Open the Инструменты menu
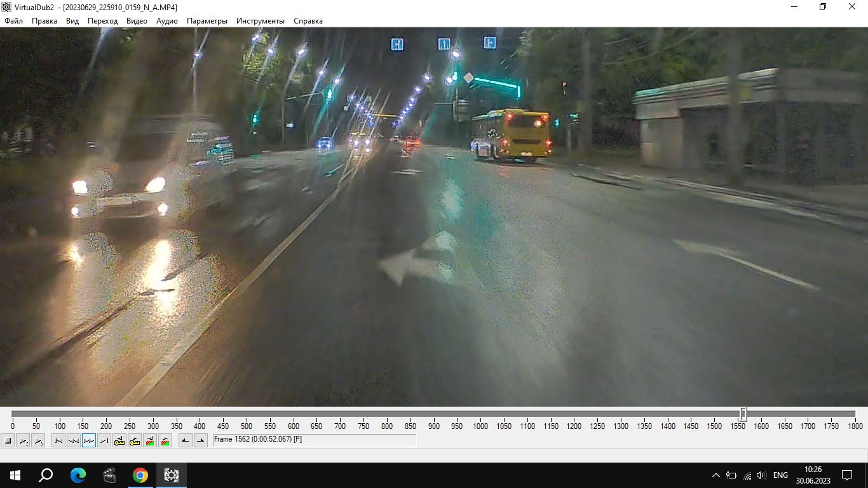This screenshot has width=868, height=488. click(x=260, y=21)
